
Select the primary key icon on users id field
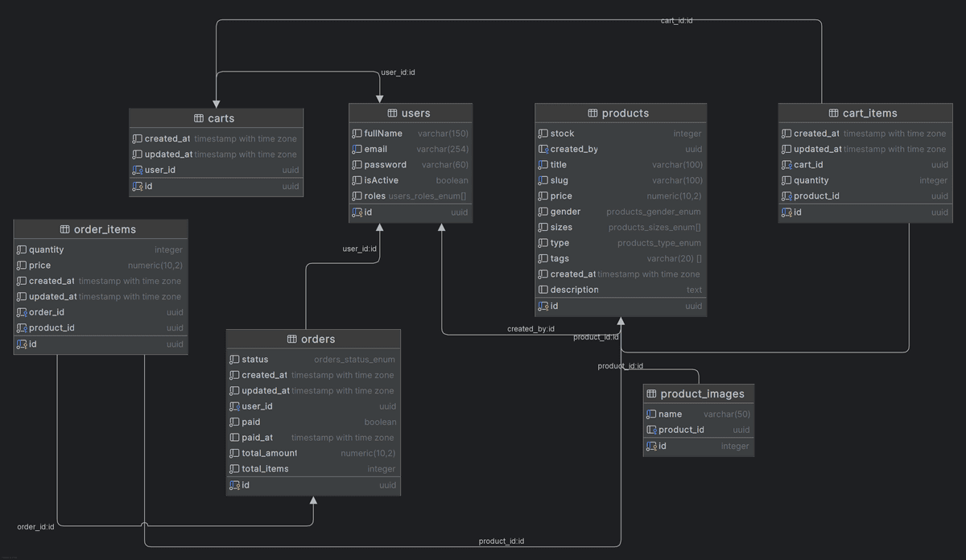[x=357, y=212]
